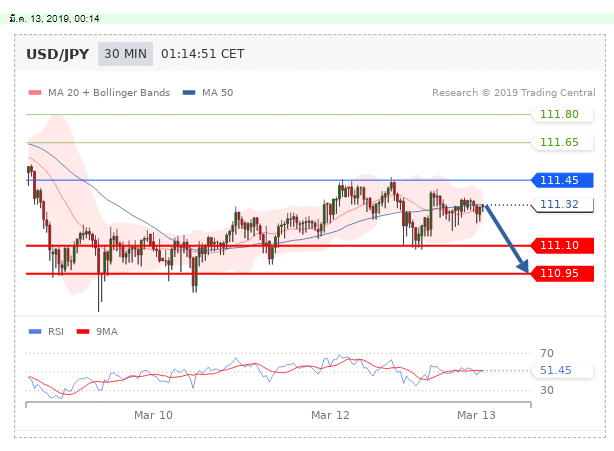614x451 pixels.
Task: Click the red 110.95 support price tag
Action: click(x=562, y=273)
